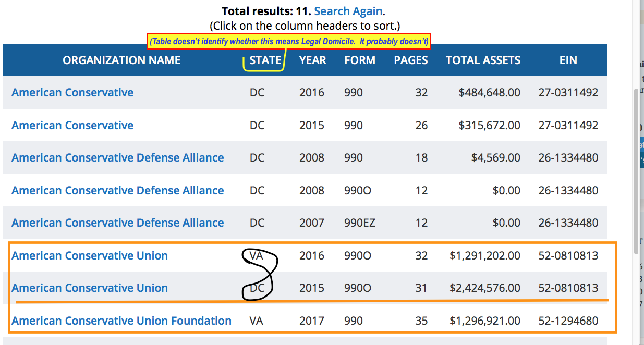644x345 pixels.
Task: Click the $2,424,576.00 total assets cell
Action: click(484, 288)
